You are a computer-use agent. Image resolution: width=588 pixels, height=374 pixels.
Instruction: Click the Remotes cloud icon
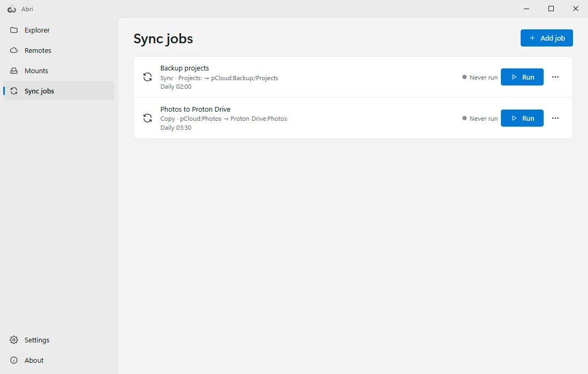(x=14, y=50)
